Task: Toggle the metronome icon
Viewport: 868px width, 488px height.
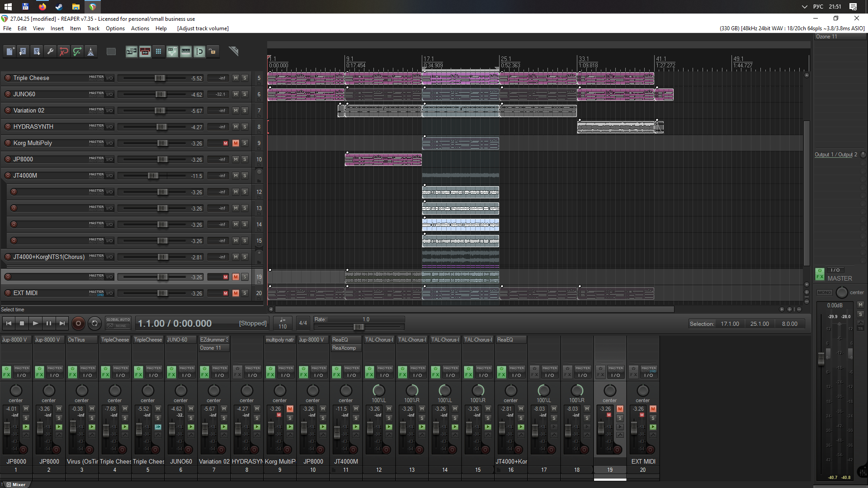Action: pos(91,52)
